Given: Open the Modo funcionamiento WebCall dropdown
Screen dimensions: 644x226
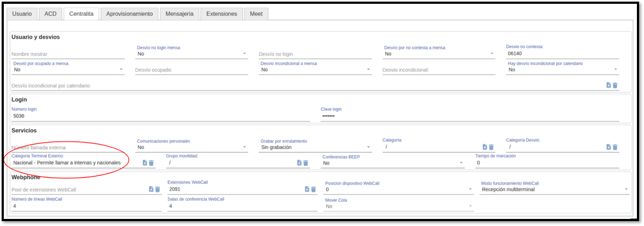Looking at the screenshot, I should (554, 190).
